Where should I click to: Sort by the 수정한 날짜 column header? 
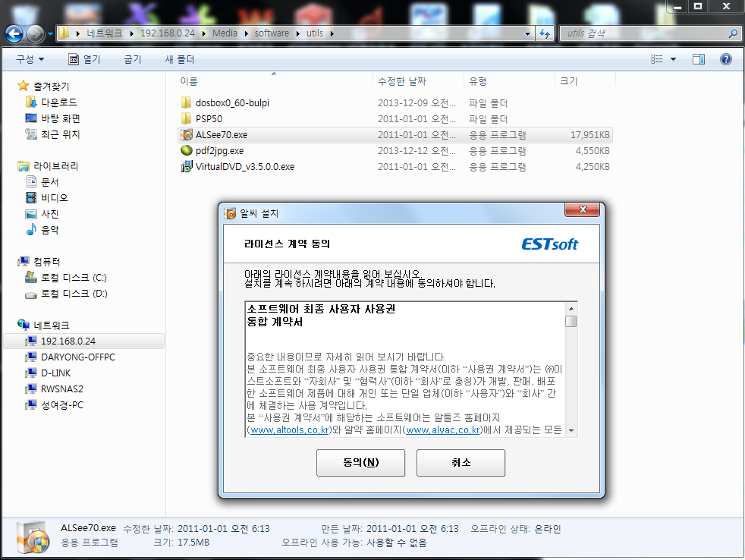point(418,81)
